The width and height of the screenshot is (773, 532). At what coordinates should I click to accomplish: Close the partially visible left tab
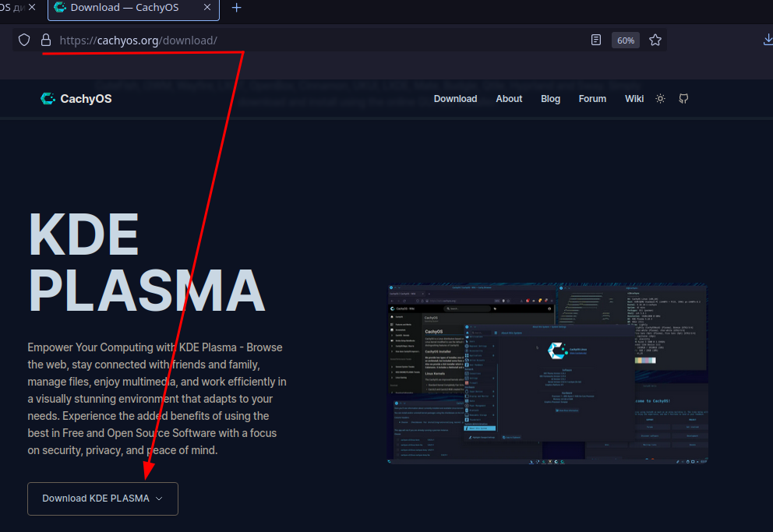tap(32, 7)
